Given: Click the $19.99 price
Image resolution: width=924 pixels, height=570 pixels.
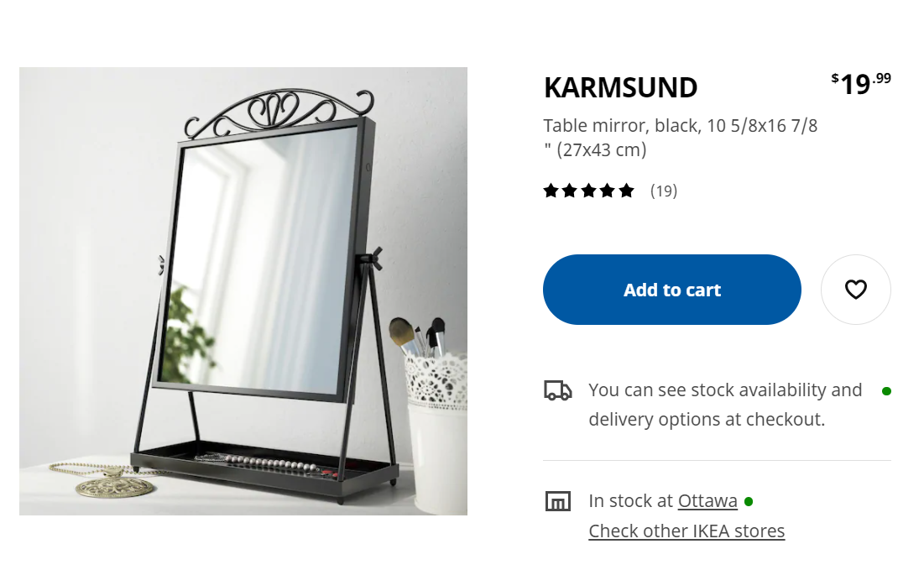Looking at the screenshot, I should click(861, 84).
